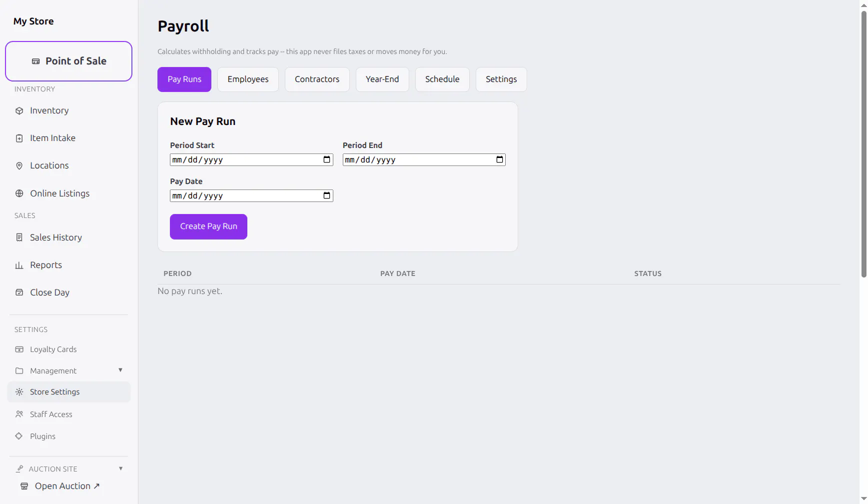Click the scrollbar down arrow
Image resolution: width=868 pixels, height=504 pixels.
864,499
